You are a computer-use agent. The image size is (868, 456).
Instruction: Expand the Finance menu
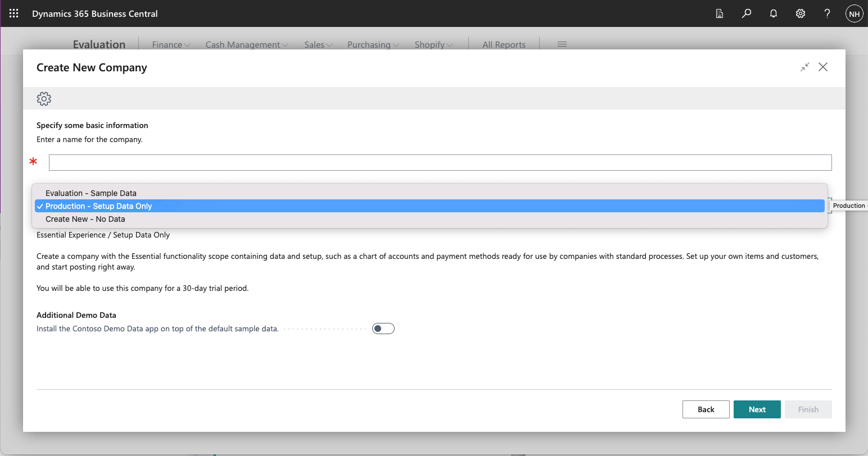(171, 45)
